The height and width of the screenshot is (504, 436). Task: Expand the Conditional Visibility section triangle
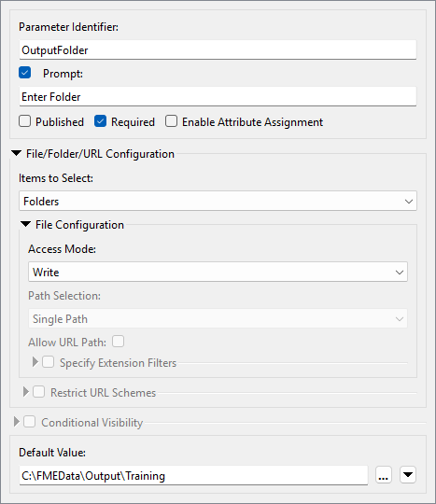pyautogui.click(x=17, y=422)
